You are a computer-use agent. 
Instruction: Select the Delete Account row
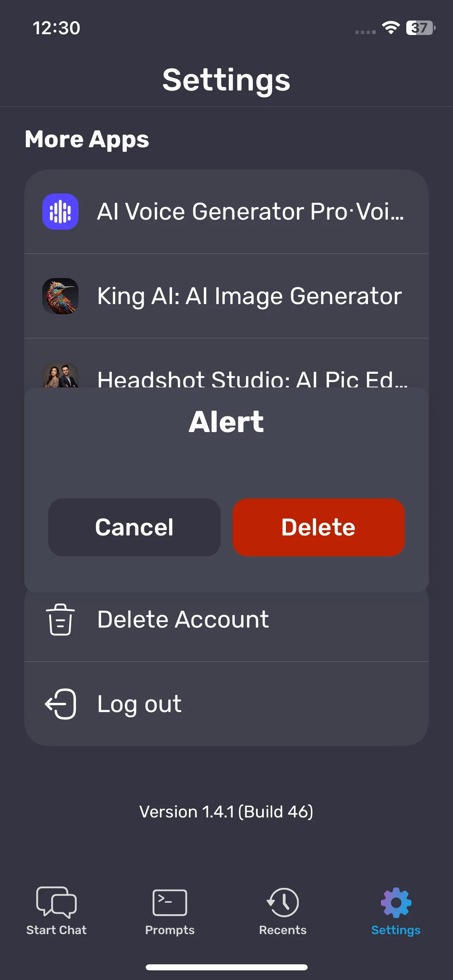click(226, 626)
